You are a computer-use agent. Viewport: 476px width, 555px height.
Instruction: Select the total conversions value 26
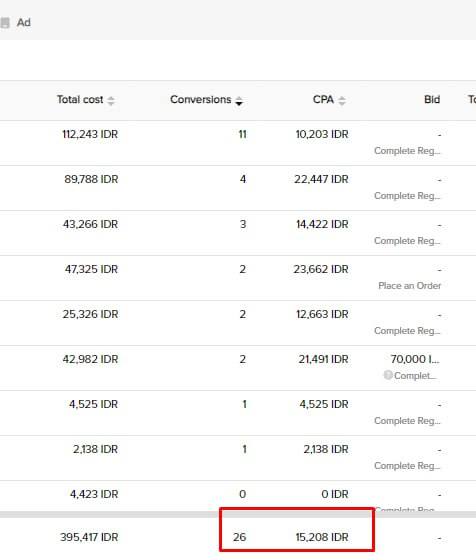239,537
